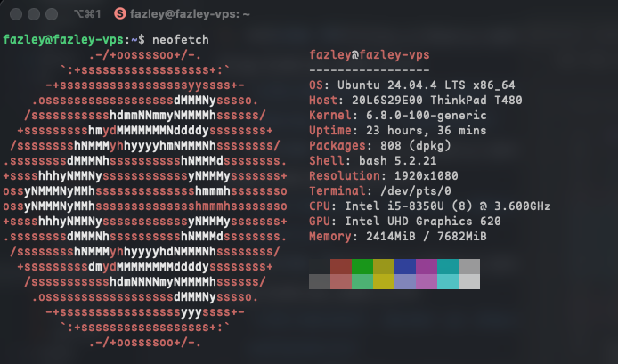Select the fazley@fazley-vps terminal tab title
The width and height of the screenshot is (618, 364).
190,14
